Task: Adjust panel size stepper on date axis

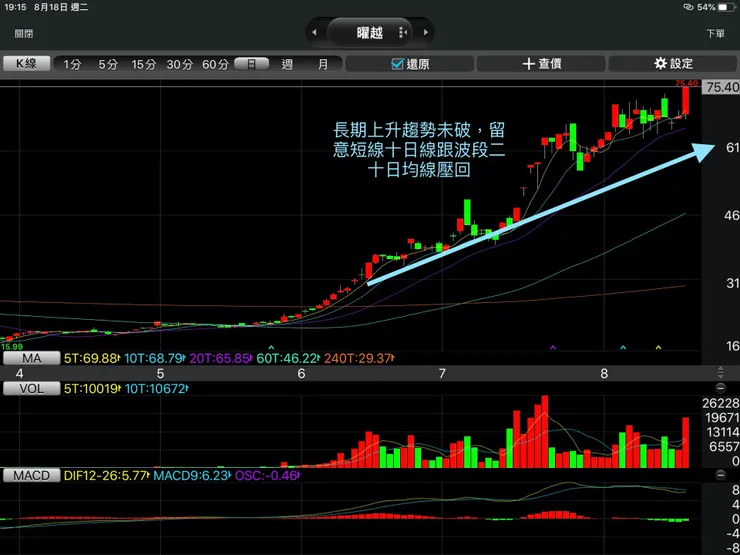Action: pos(720,373)
